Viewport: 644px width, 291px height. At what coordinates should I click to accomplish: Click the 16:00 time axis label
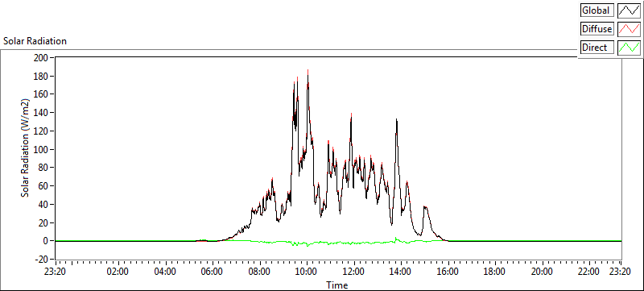pyautogui.click(x=448, y=272)
